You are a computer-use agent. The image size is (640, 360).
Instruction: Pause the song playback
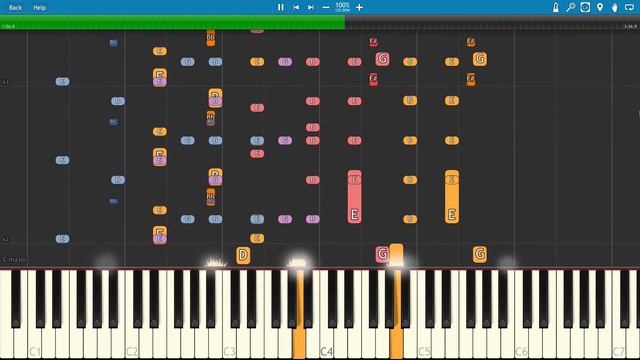[x=280, y=7]
